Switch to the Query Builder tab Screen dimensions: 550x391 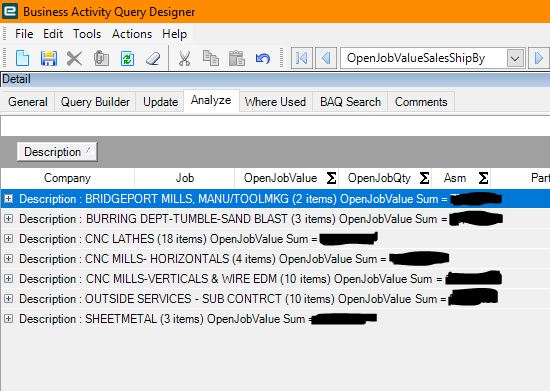coord(95,102)
